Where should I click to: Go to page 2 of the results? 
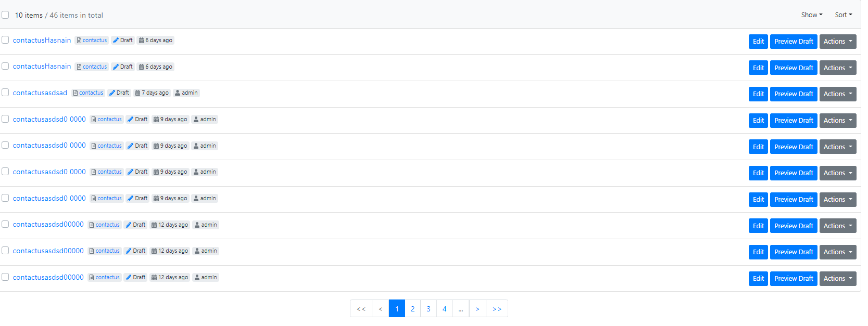point(413,309)
